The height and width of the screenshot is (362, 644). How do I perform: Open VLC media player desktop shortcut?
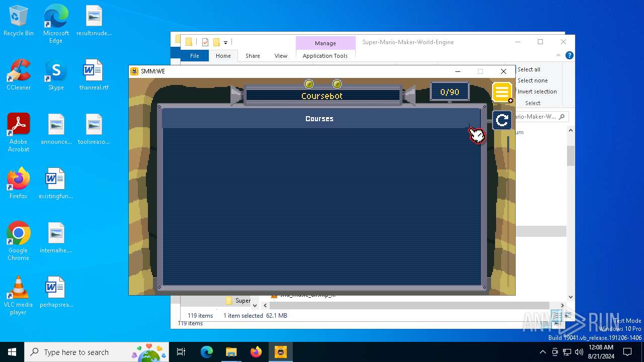19,295
